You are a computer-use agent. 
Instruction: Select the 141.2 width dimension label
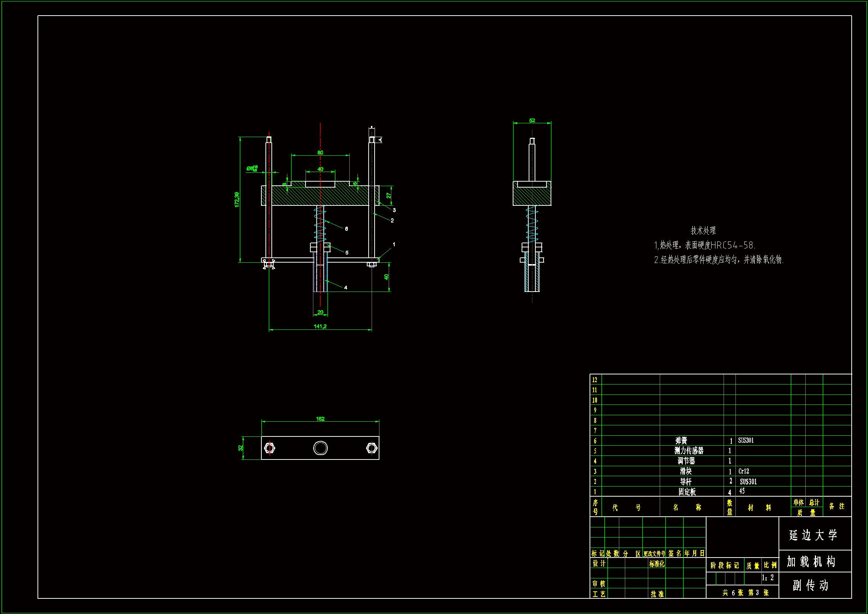pyautogui.click(x=320, y=326)
